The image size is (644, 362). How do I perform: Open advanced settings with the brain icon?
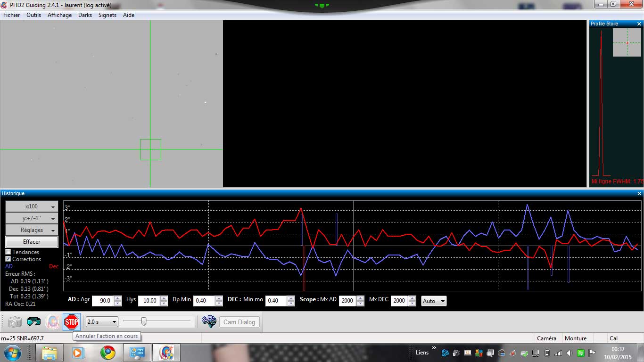coord(209,322)
